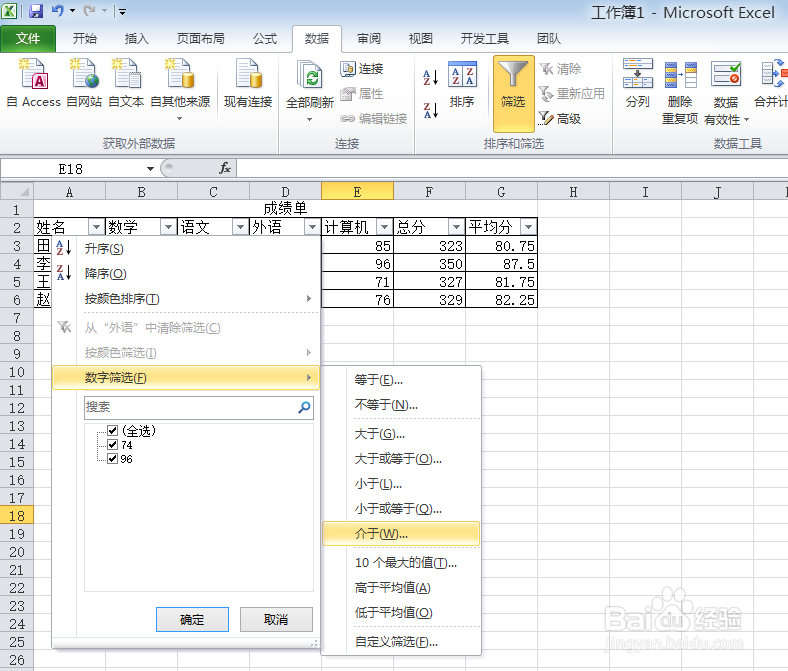Click cell containing 350
Image resolution: width=788 pixels, height=671 pixels.
tap(430, 264)
